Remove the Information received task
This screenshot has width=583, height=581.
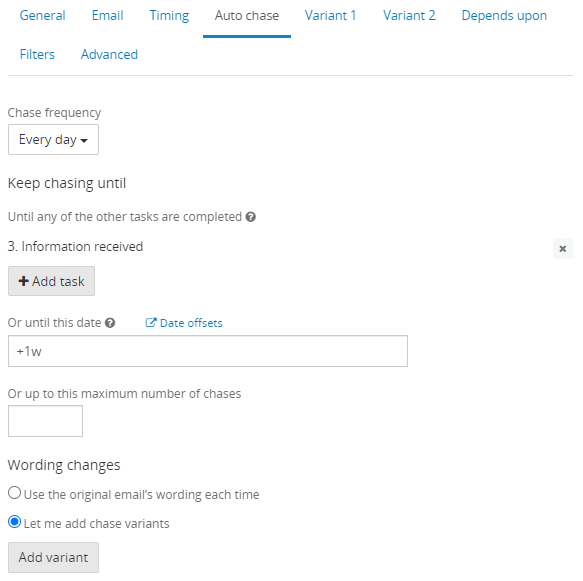pyautogui.click(x=563, y=248)
